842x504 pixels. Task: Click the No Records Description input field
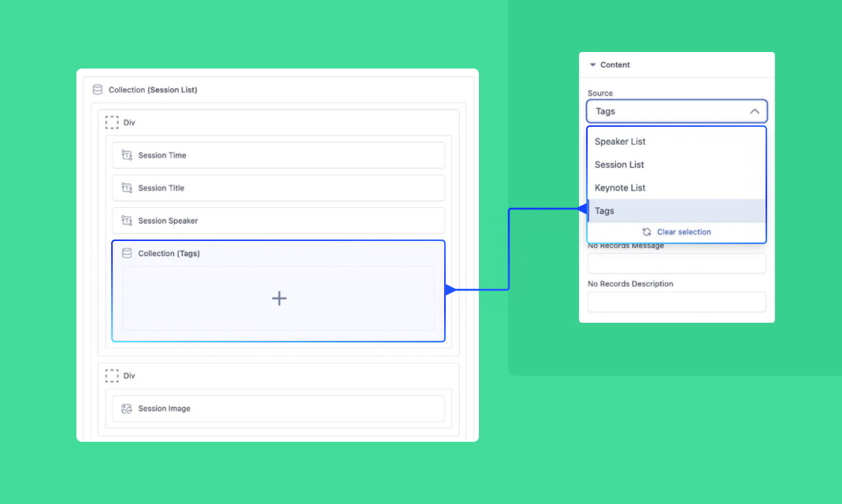point(677,302)
